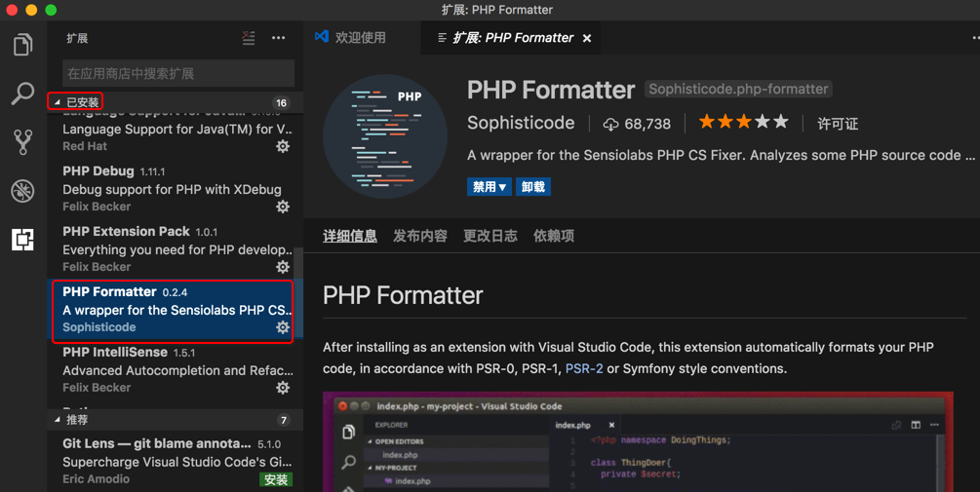Open gear settings for Language Support for Java
980x492 pixels.
[x=283, y=146]
